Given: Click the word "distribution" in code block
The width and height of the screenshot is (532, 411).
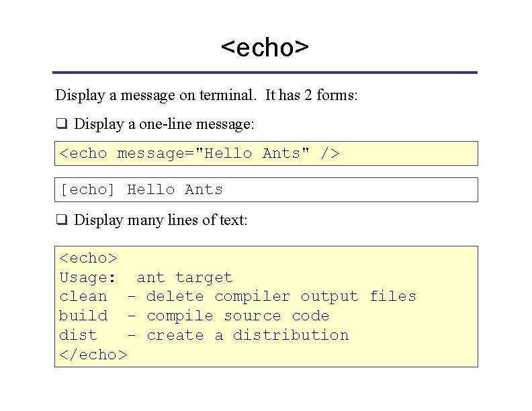Looking at the screenshot, I should pos(291,335).
